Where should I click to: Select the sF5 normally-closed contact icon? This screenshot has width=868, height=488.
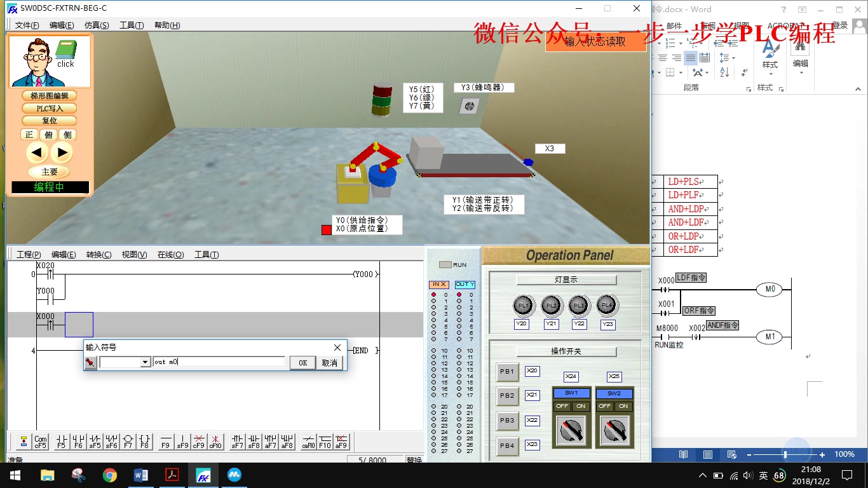click(95, 442)
